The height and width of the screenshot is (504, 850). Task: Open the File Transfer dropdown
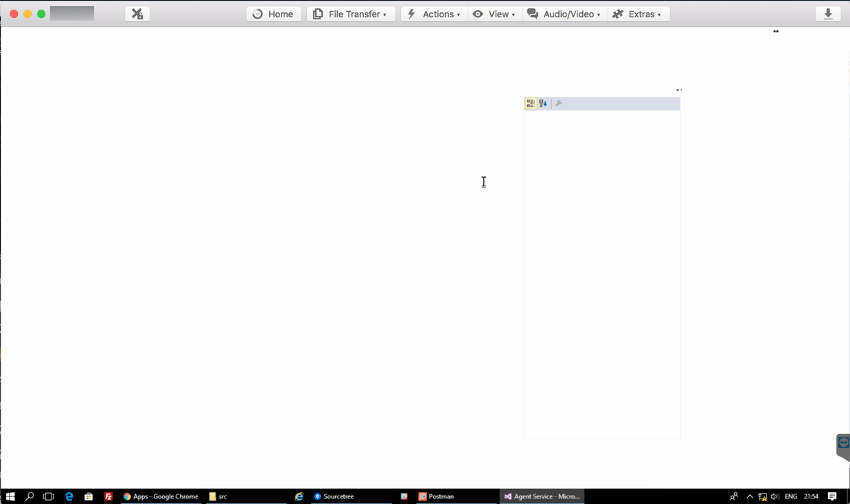pos(351,14)
